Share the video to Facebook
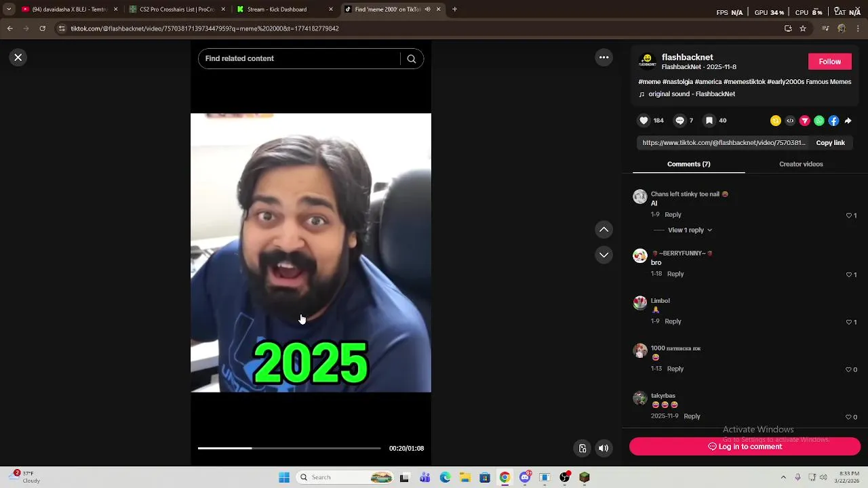The image size is (868, 488). [833, 121]
